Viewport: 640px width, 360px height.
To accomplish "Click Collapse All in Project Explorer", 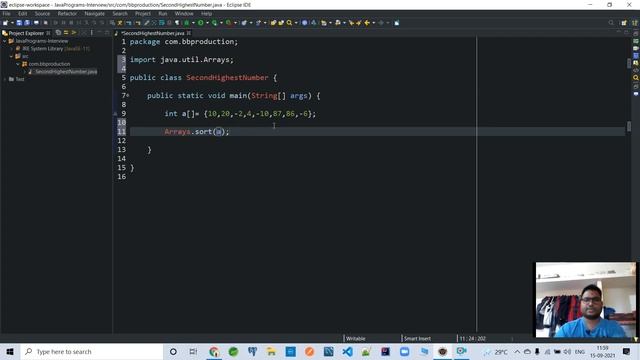I will pyautogui.click(x=58, y=33).
